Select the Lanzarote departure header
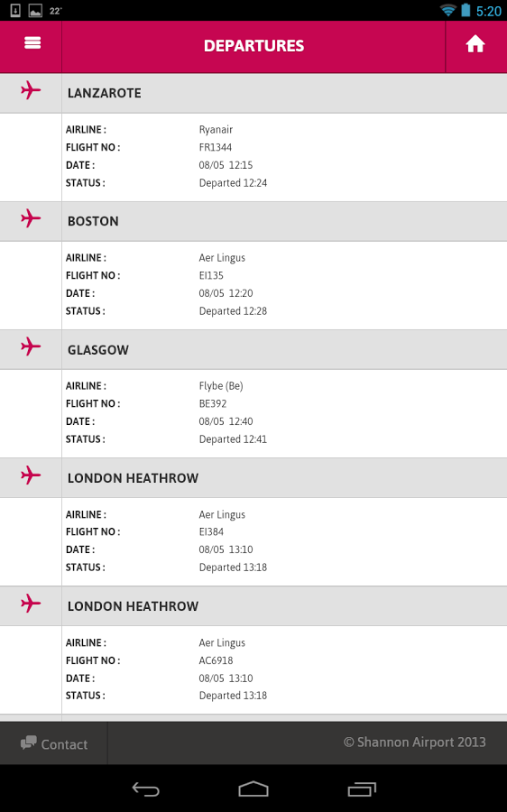The image size is (507, 812). tap(253, 93)
